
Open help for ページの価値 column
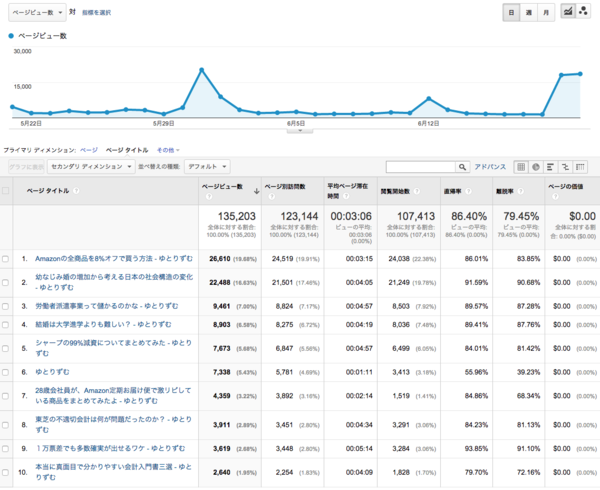pyautogui.click(x=555, y=196)
